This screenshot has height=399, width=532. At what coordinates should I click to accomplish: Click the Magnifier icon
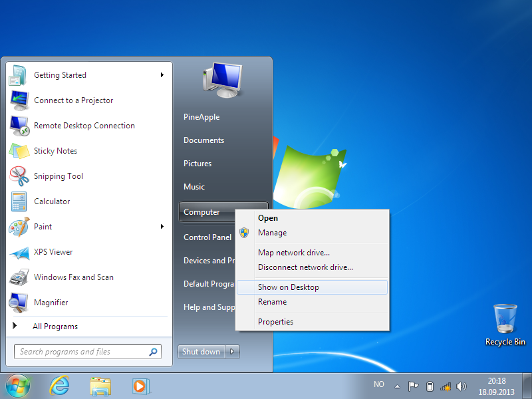coord(19,303)
